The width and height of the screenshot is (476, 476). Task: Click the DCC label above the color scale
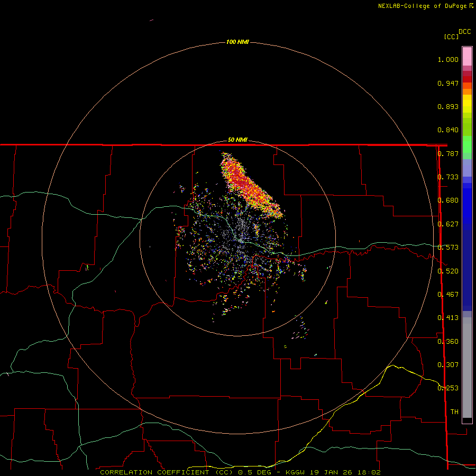point(465,32)
